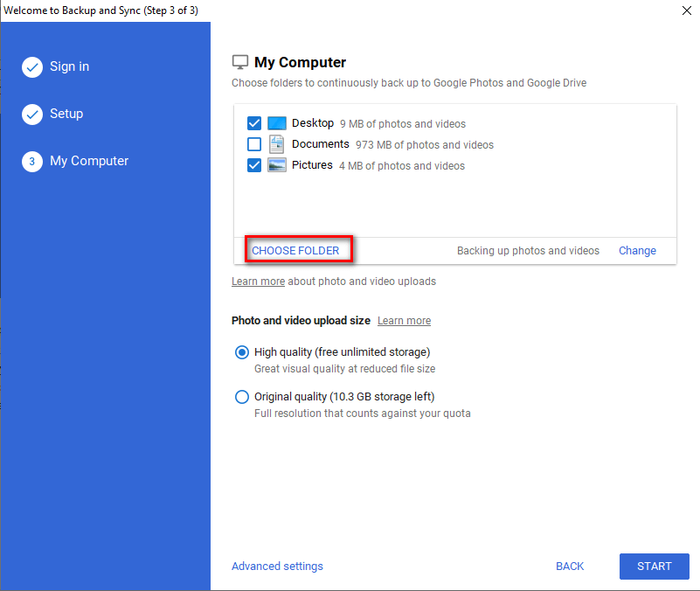This screenshot has height=591, width=700.
Task: Open Learn more about photo uploads
Action: click(x=258, y=281)
